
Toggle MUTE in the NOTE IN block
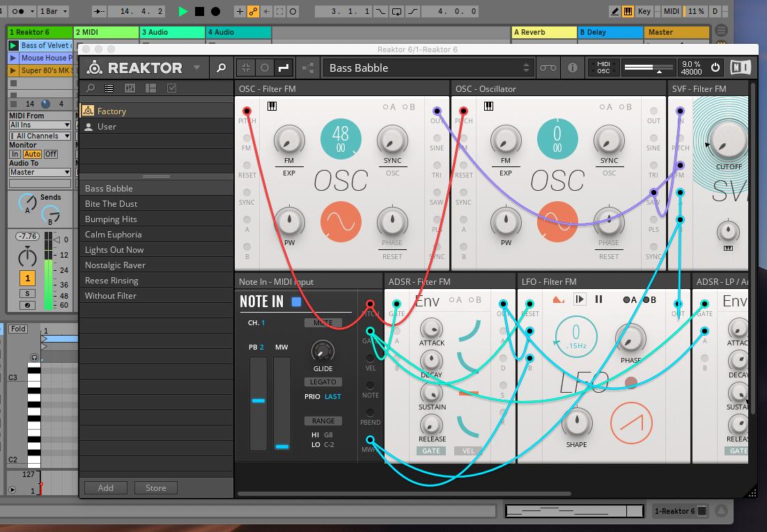point(323,322)
